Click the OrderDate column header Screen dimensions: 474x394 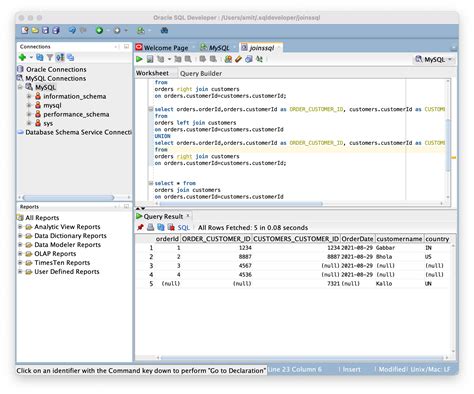(x=357, y=239)
